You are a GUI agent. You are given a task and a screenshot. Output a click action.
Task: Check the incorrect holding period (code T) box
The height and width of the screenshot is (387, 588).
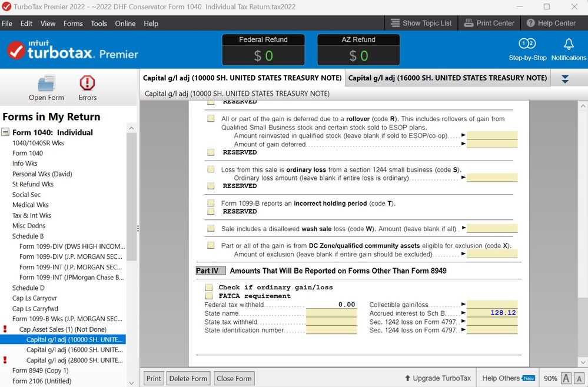(211, 203)
